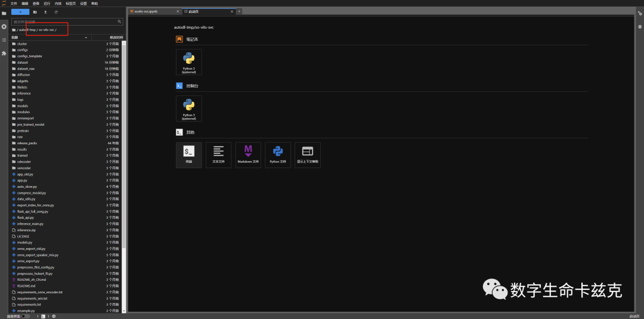This screenshot has width=644, height=319.
Task: Click the root folder icon in breadcrumb
Action: [x=14, y=30]
